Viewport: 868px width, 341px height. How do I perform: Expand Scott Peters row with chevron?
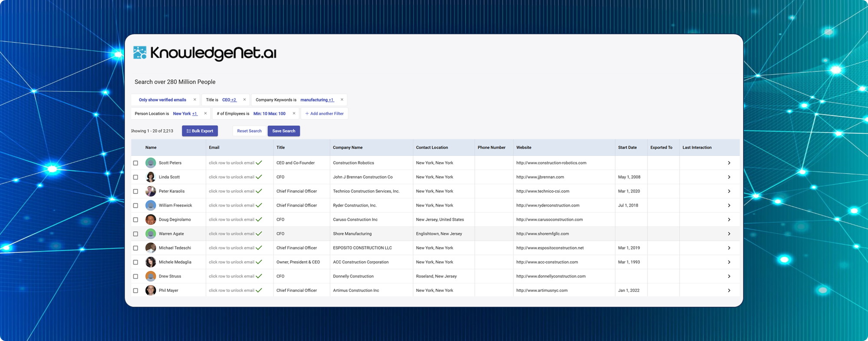click(729, 163)
